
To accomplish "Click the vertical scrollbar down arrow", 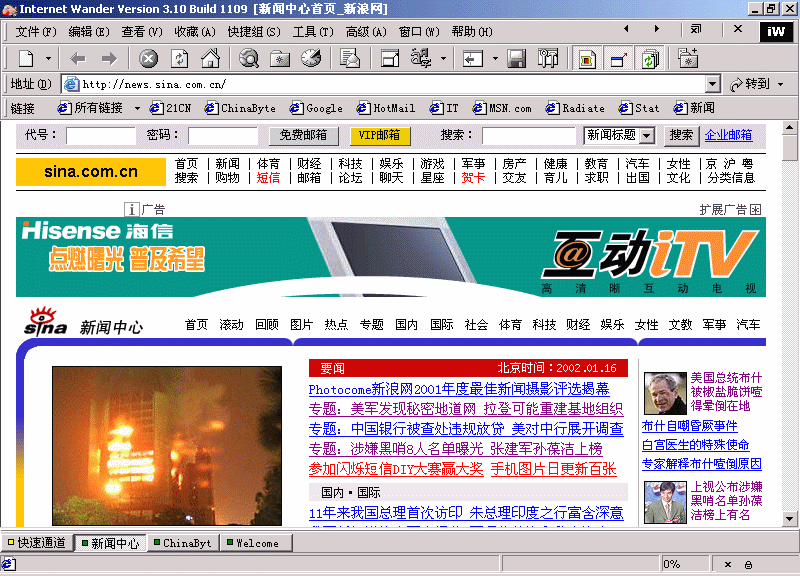I will pyautogui.click(x=790, y=519).
